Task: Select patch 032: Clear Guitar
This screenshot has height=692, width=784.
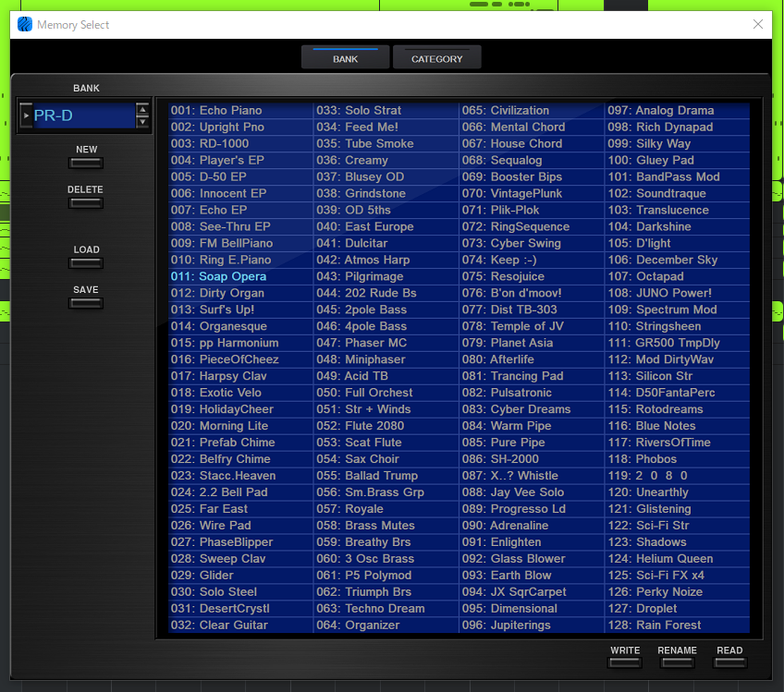Action: (x=240, y=625)
